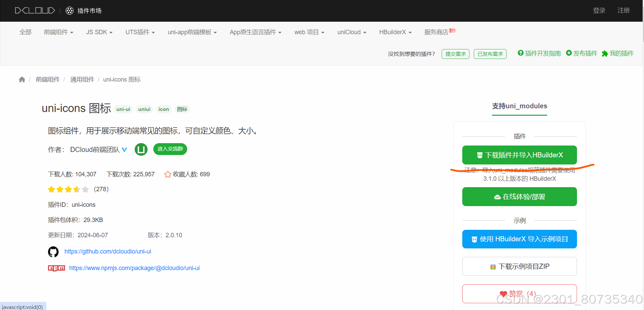The width and height of the screenshot is (644, 310).
Task: Open App原生语言插件 dropdown
Action: point(256,32)
